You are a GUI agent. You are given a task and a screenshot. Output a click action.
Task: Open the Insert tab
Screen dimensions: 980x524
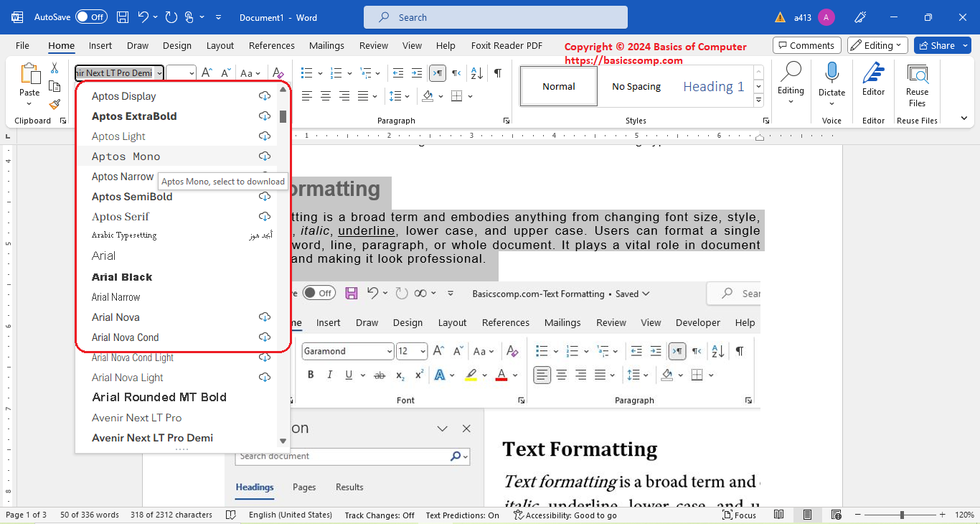click(x=100, y=45)
